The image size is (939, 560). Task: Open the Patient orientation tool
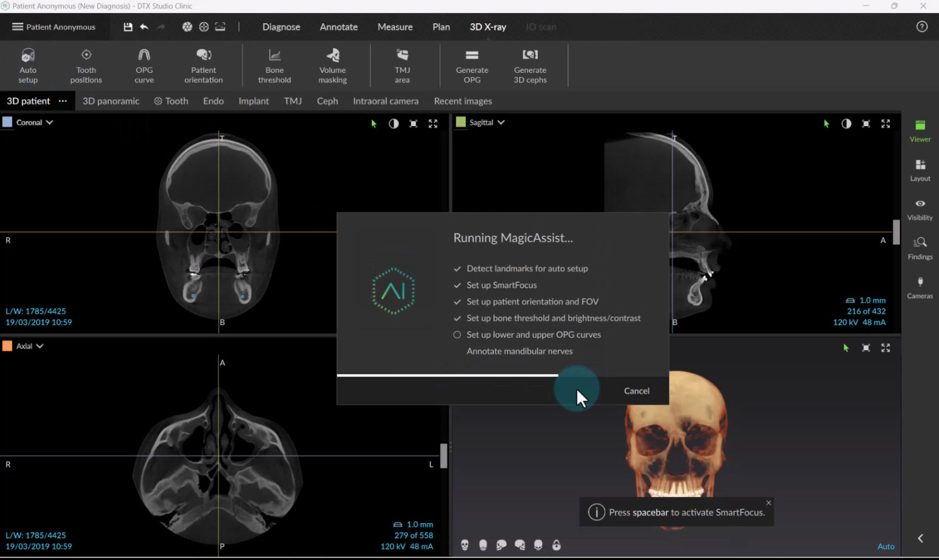pyautogui.click(x=204, y=65)
